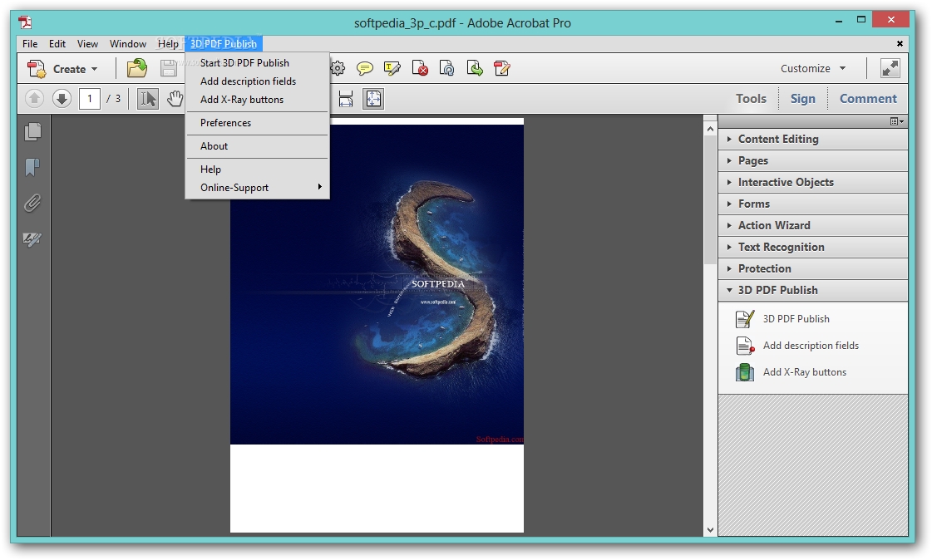Click Add X-Ray buttons in Tools pane
This screenshot has width=932, height=560.
click(804, 372)
